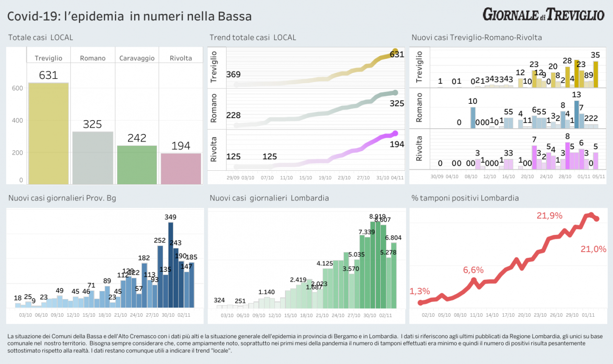The image size is (613, 364).
Task: Click the Lombardia bar labeled 6.804
Action: pos(394,275)
